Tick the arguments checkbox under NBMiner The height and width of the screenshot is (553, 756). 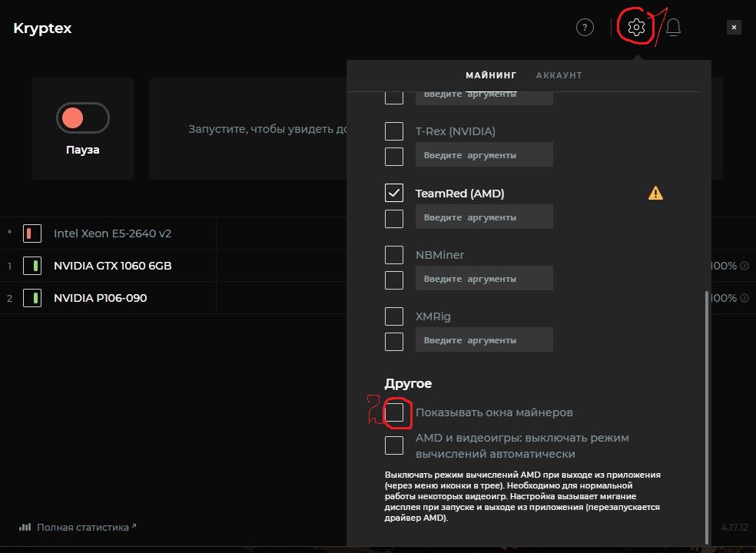[x=394, y=280]
